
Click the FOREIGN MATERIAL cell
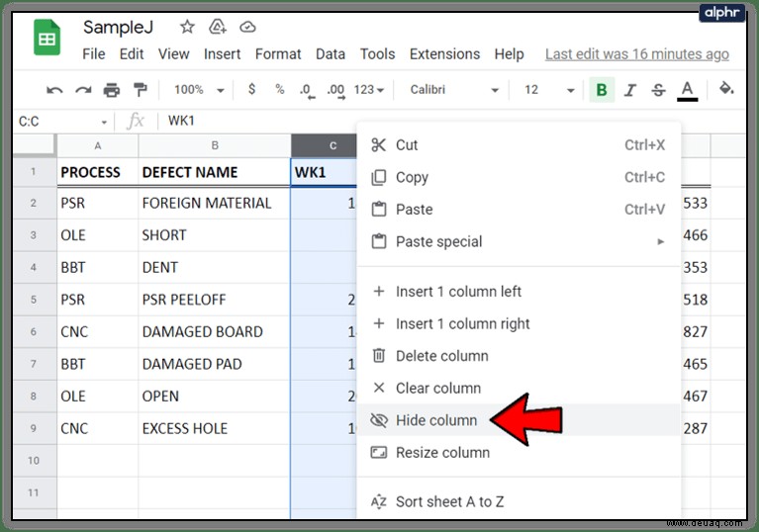point(215,203)
